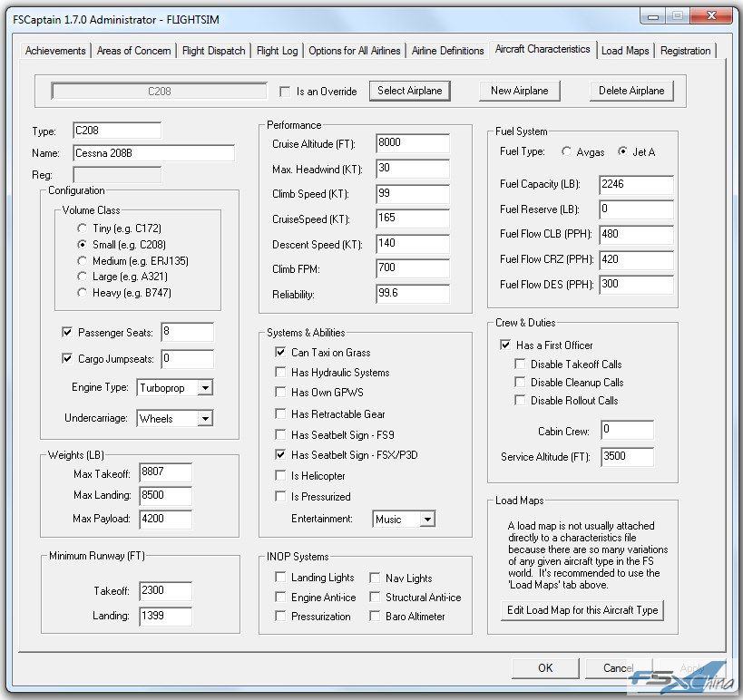Open the Load Maps tab
This screenshot has width=743, height=700.
coord(625,51)
